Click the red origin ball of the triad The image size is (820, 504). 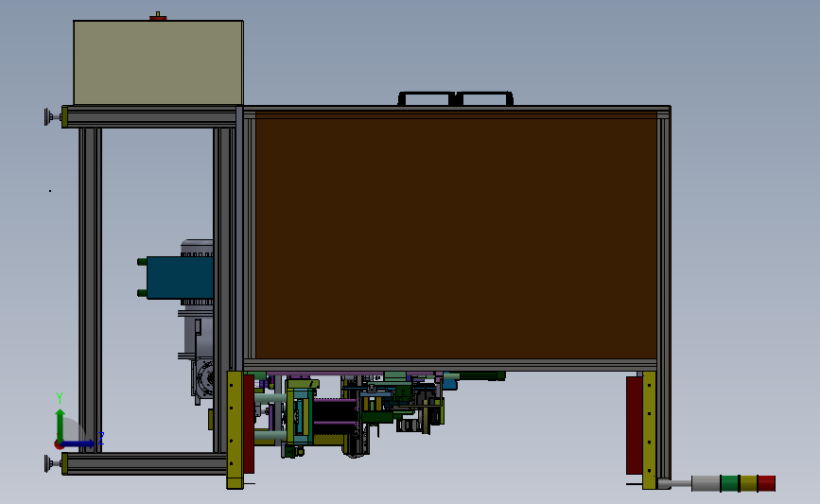pyautogui.click(x=59, y=445)
